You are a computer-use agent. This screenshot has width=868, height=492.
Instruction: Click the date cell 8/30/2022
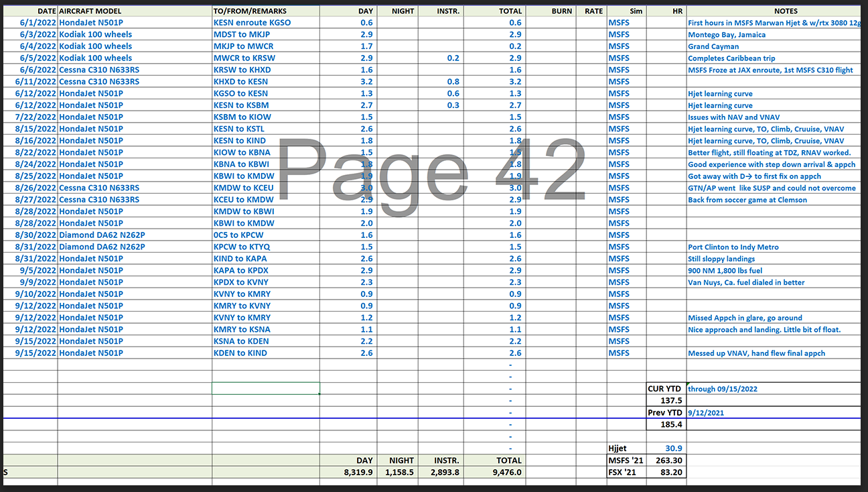click(x=30, y=235)
